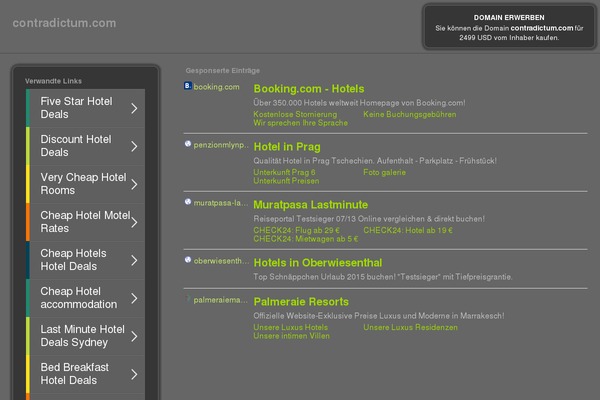Open the Discount Hotel Deals link
Screen dimensions: 600x400
[85, 146]
